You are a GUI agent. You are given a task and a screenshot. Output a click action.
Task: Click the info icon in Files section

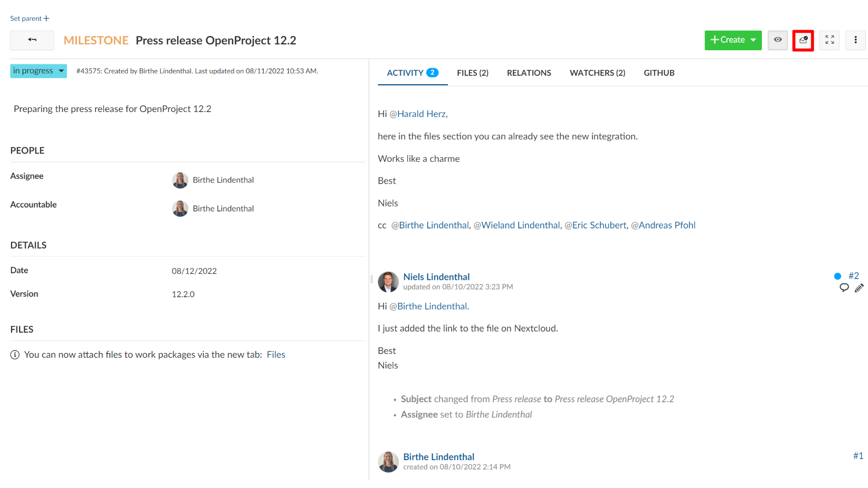pyautogui.click(x=15, y=355)
